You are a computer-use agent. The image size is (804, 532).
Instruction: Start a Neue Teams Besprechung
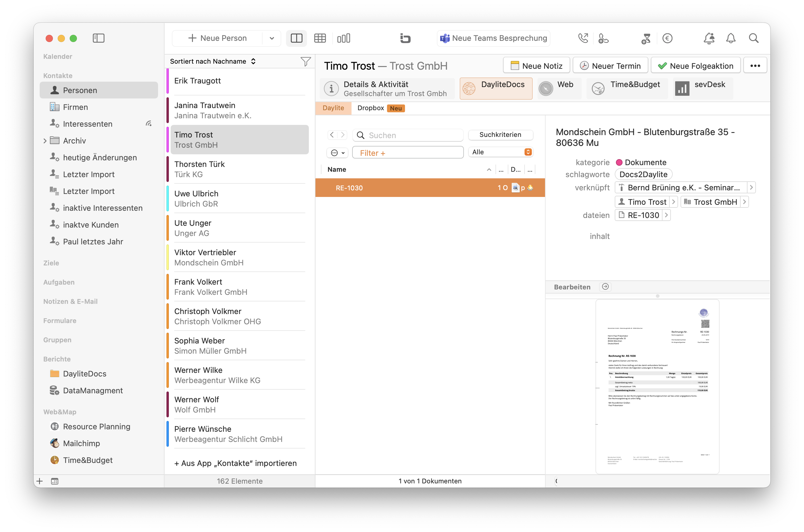click(493, 38)
